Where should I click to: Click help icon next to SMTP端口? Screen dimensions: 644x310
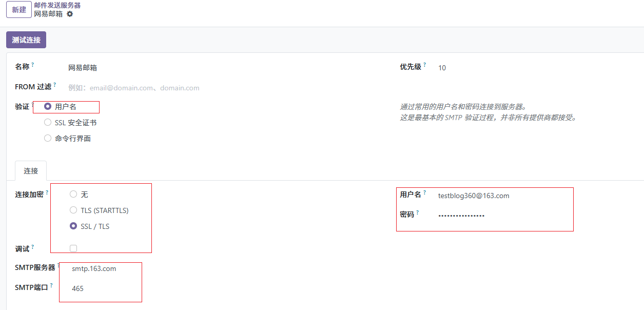click(51, 285)
